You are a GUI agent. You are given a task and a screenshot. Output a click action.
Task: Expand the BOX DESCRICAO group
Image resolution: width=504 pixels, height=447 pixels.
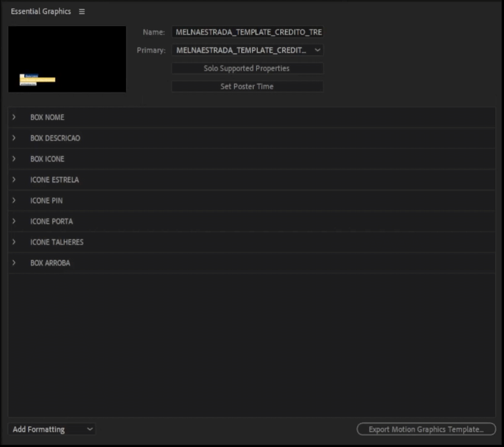[14, 138]
